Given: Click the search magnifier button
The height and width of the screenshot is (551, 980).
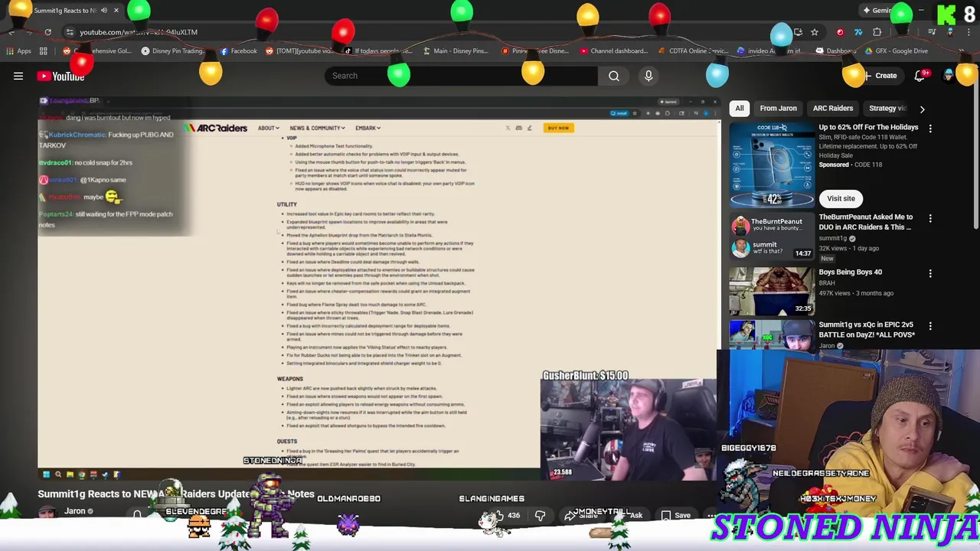Looking at the screenshot, I should [614, 76].
